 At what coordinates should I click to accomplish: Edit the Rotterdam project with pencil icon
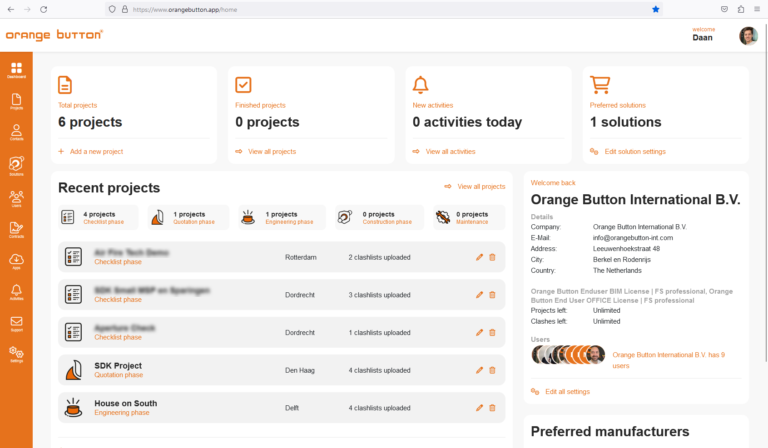[x=479, y=257]
